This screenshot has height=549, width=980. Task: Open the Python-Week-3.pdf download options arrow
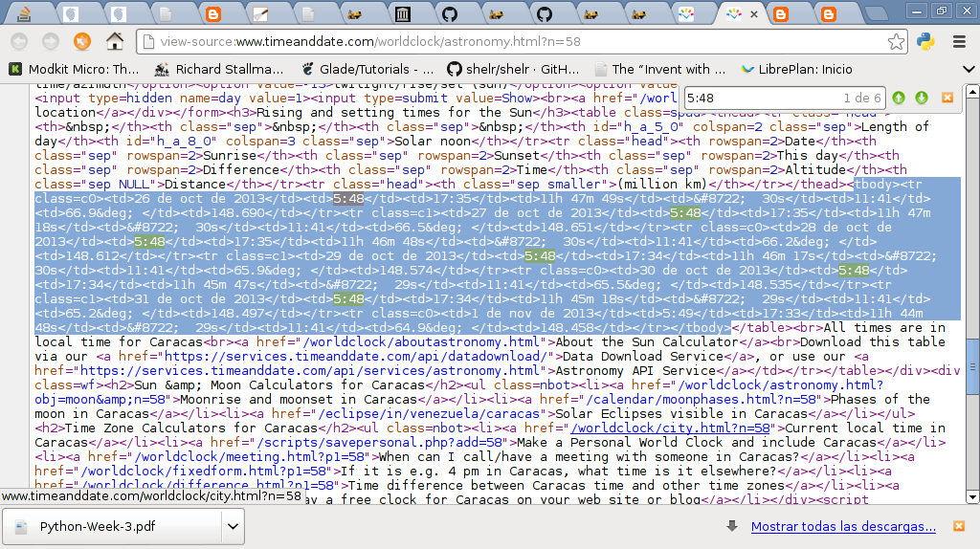(232, 526)
